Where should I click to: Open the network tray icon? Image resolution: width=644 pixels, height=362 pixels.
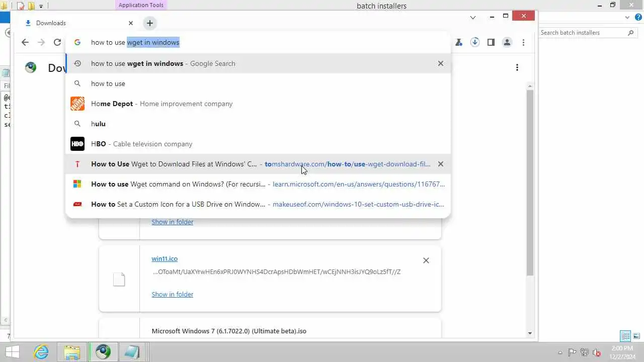[584, 352]
